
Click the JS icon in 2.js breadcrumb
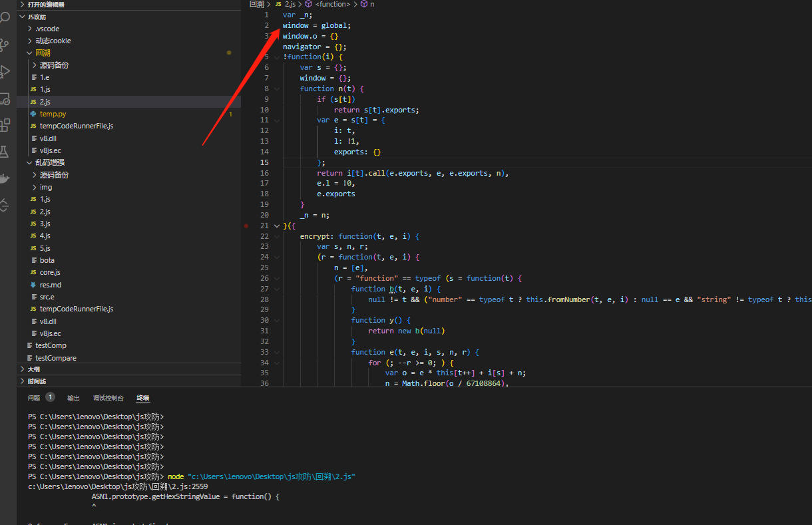(278, 4)
